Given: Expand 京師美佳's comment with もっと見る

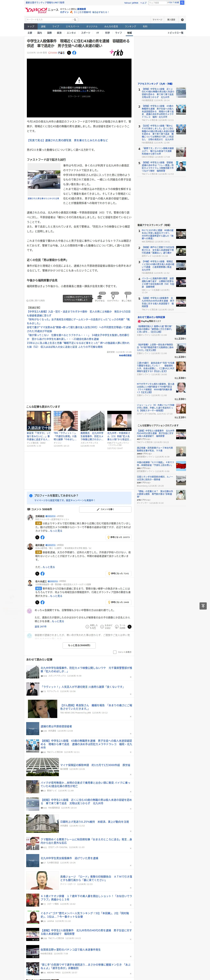Looking at the screenshot, I should (56, 531).
